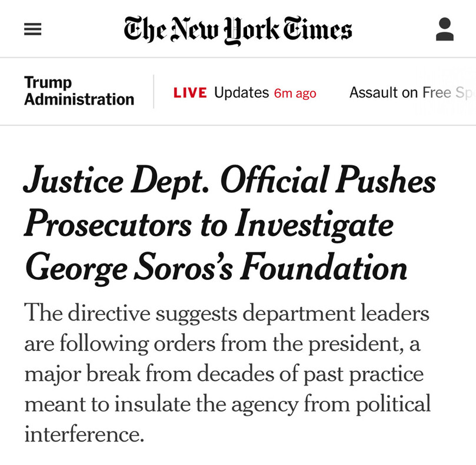
Task: Click headline line "Prosecutors to Investigate"
Action: pos(208,224)
